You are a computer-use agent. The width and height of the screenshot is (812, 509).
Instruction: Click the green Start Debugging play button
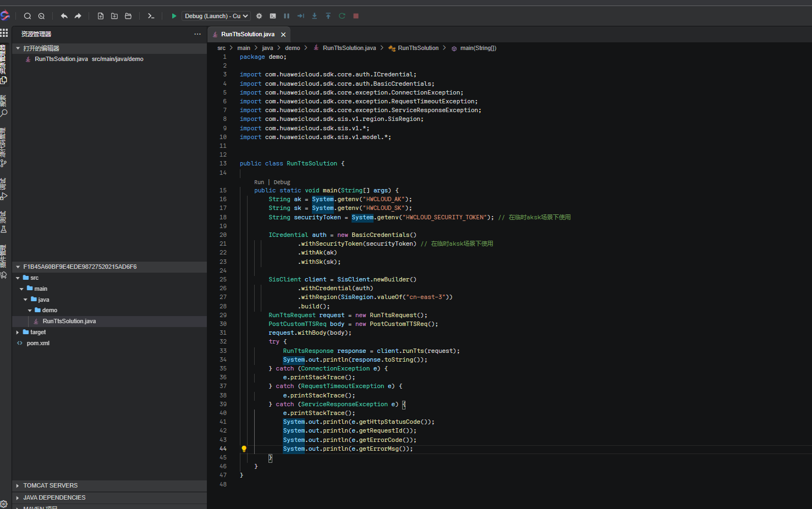pyautogui.click(x=174, y=16)
